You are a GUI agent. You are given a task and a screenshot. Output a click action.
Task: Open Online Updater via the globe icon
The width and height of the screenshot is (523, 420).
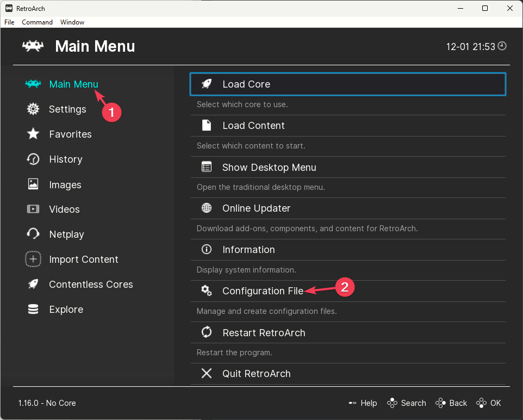click(206, 208)
